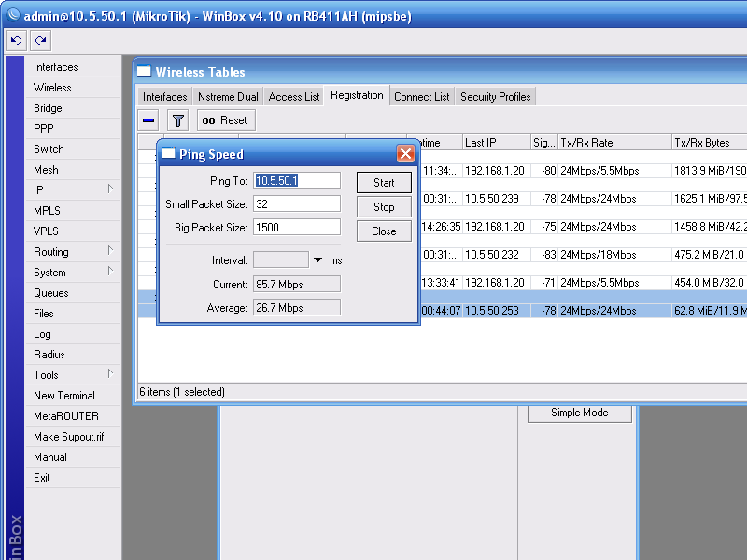Click the Average 26.7 Mbps value
Screen dimensions: 747x560
tap(297, 308)
